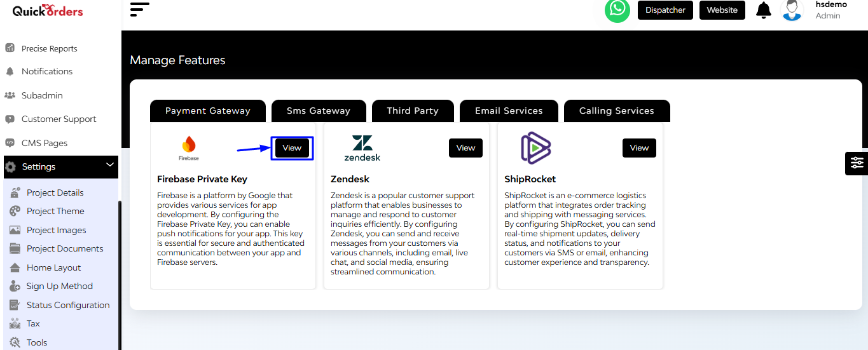This screenshot has width=868, height=350.
Task: Open WhatsApp via the green icon
Action: pos(617,10)
